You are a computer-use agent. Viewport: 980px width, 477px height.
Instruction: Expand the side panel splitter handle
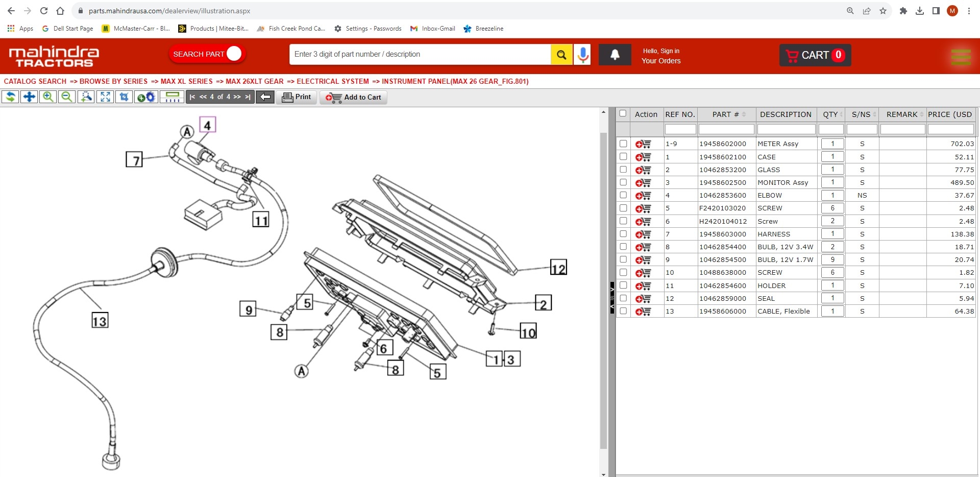pos(612,297)
